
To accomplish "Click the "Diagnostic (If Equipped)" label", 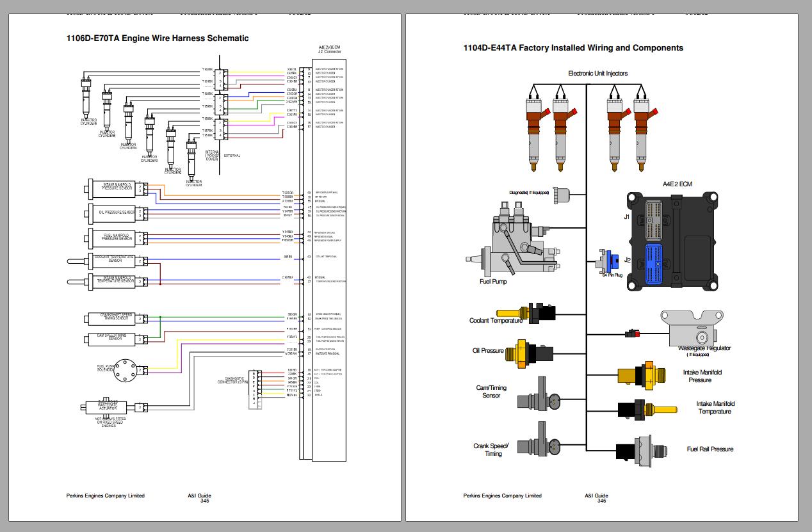I will [529, 192].
